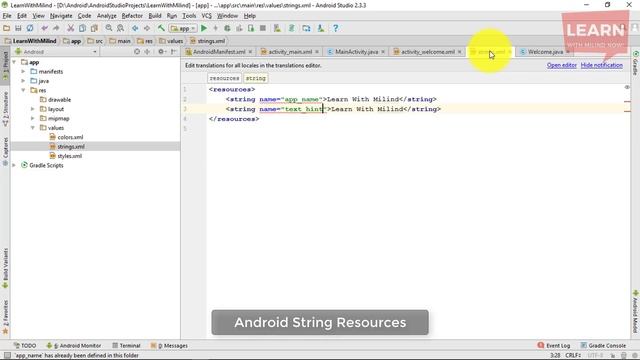640x360 pixels.
Task: Open the app run configuration dropdown
Action: pos(183,29)
